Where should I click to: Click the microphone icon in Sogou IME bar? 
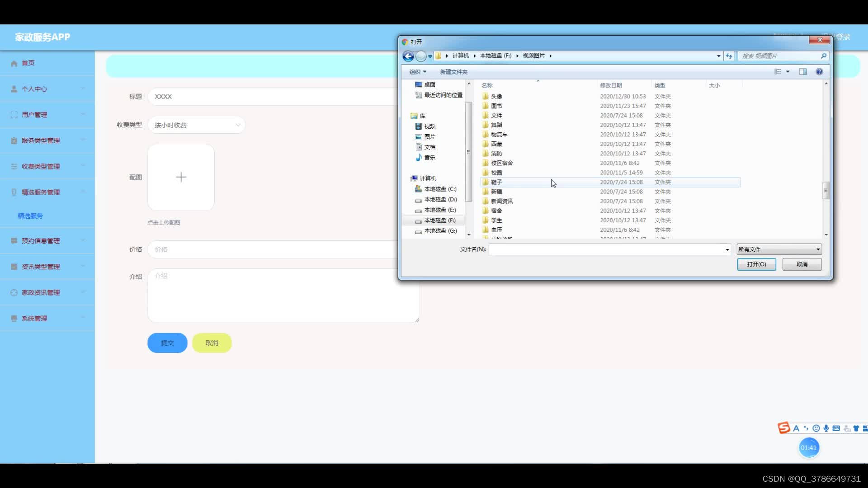pyautogui.click(x=826, y=428)
